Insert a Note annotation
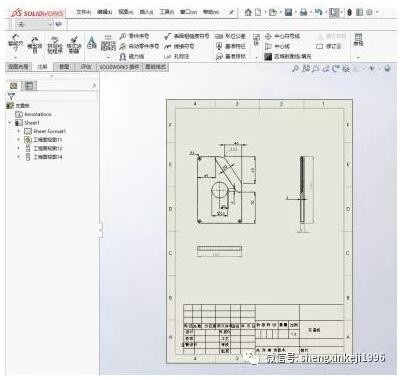401x380 pixels. [x=92, y=43]
